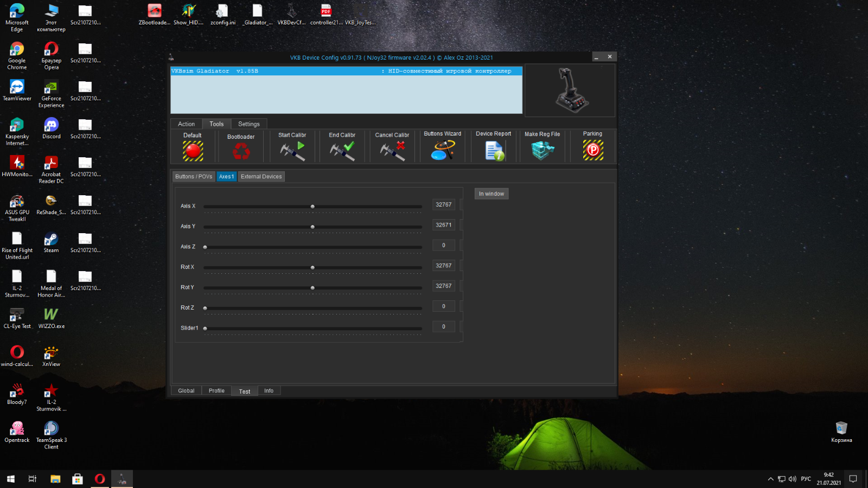Open the Settings tab

tap(249, 124)
